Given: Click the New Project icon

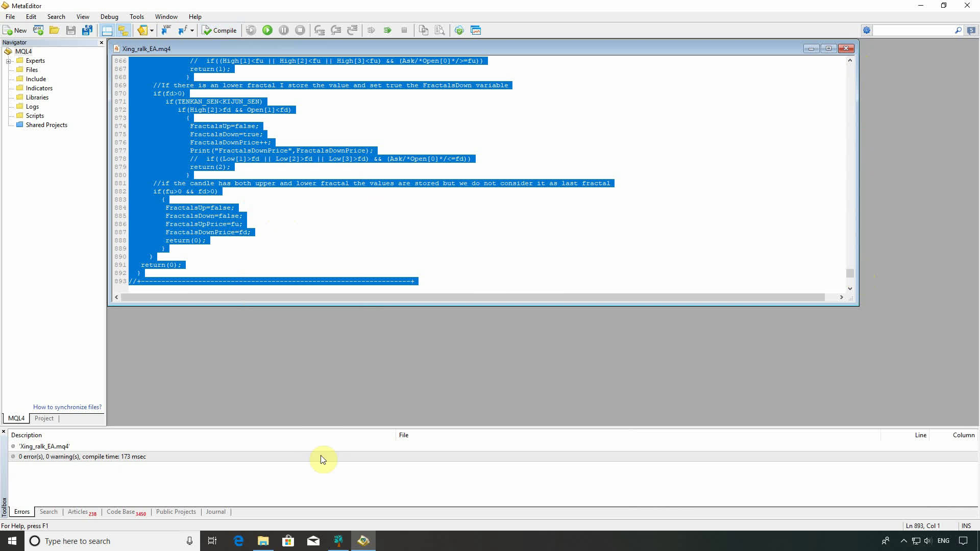Looking at the screenshot, I should (38, 31).
